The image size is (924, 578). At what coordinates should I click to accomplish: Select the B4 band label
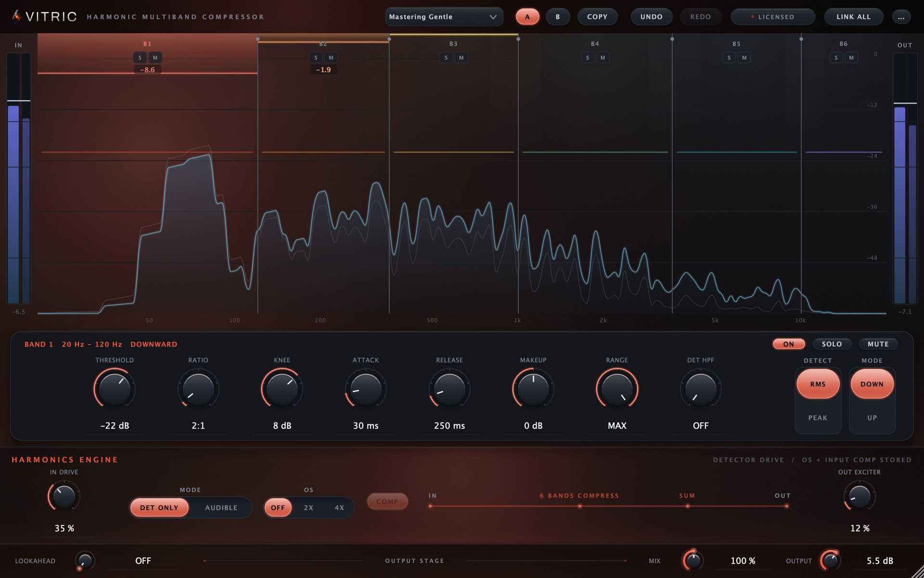click(595, 44)
